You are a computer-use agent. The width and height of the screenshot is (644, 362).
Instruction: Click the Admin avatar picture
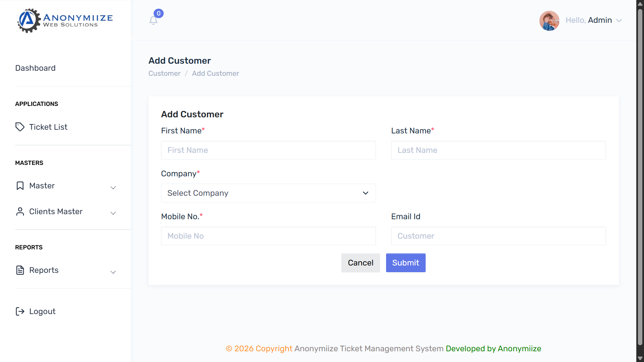click(x=549, y=20)
